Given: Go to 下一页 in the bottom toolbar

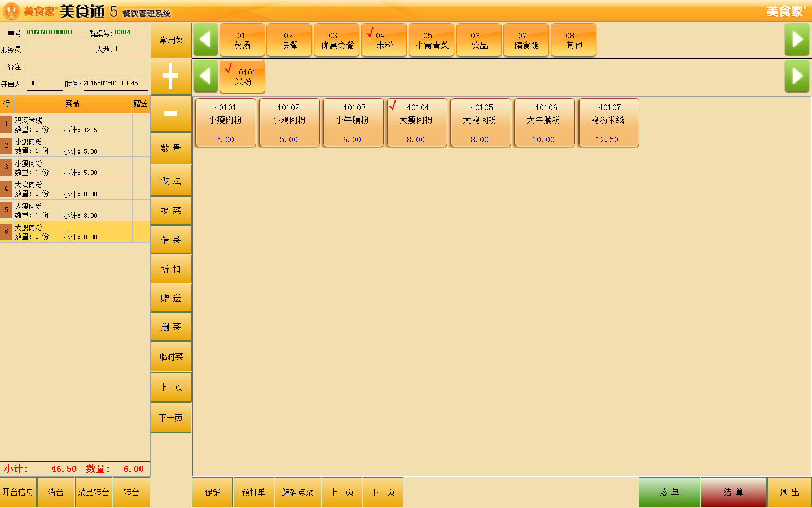Looking at the screenshot, I should coord(383,492).
